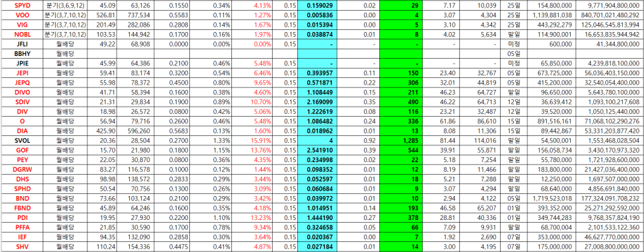644x252 pixels.
Task: Click the 526.81 price cell for VOO
Action: (x=101, y=15)
